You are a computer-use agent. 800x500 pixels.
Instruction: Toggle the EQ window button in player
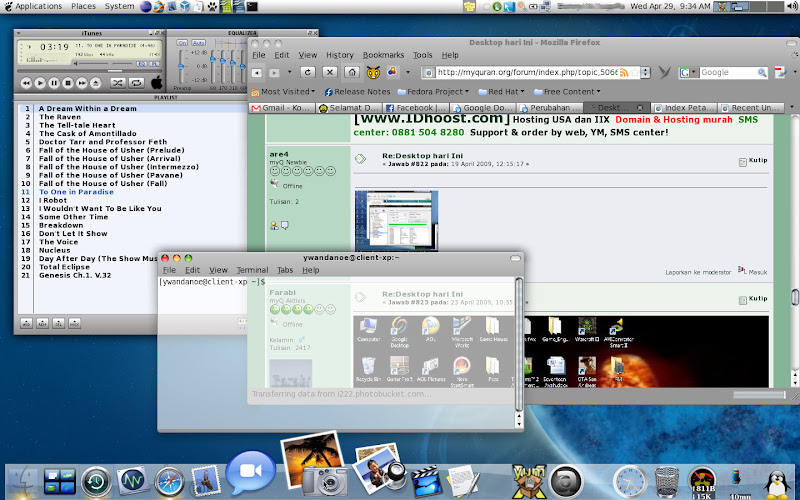(141, 64)
